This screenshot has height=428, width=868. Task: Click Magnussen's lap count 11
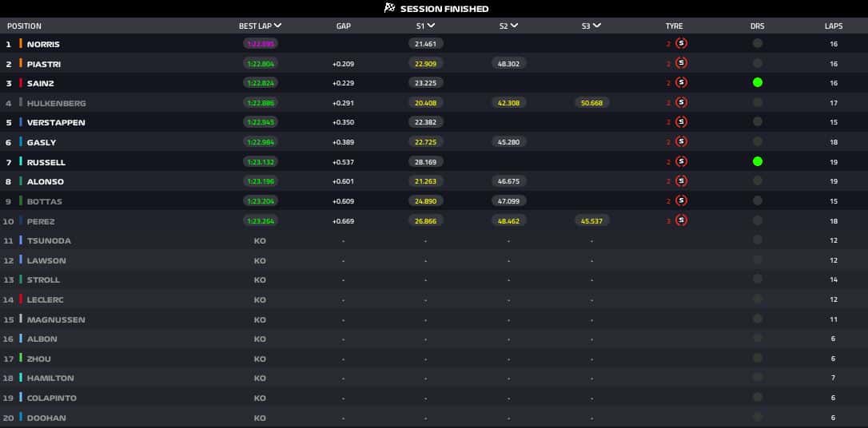click(834, 319)
